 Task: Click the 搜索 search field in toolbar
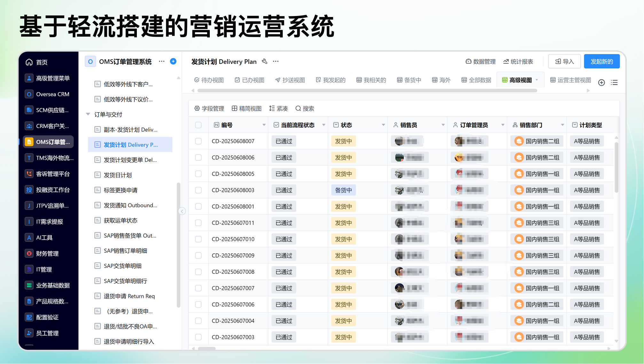tap(304, 109)
